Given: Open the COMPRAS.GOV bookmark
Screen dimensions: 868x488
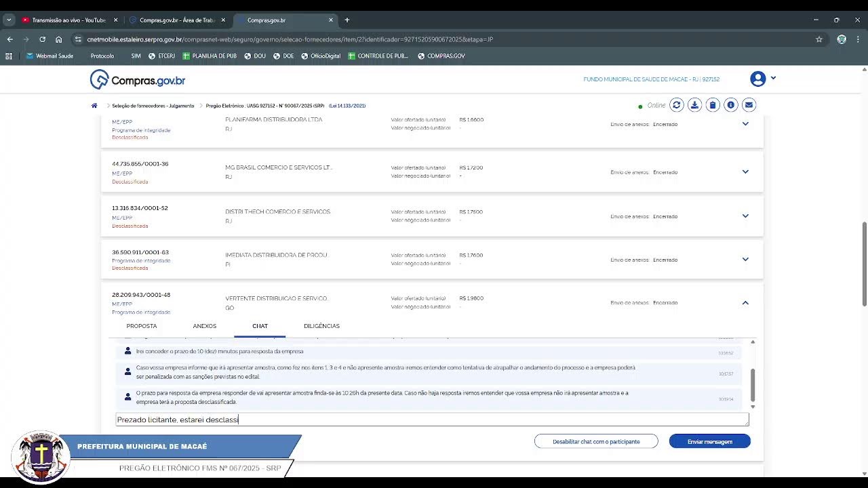Looking at the screenshot, I should pyautogui.click(x=441, y=56).
